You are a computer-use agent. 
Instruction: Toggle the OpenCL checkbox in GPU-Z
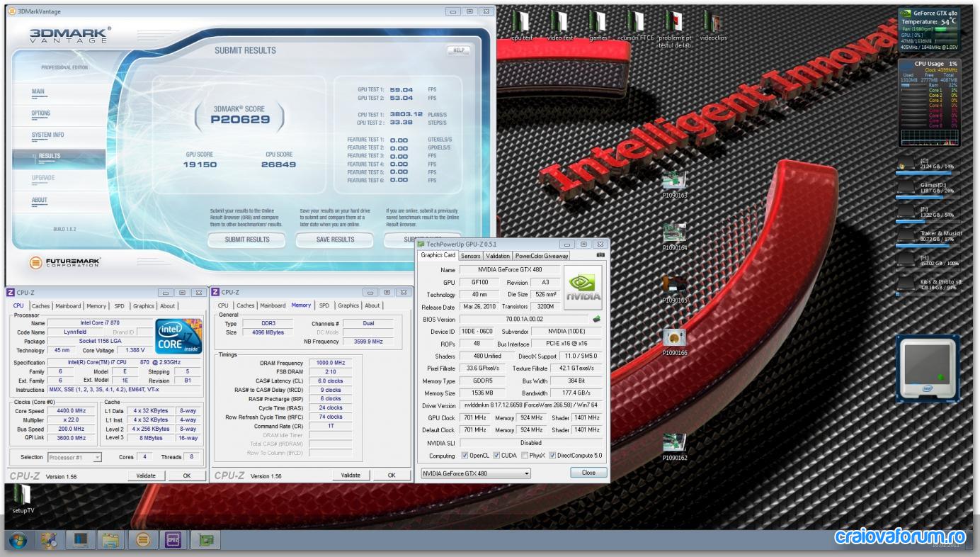(465, 456)
